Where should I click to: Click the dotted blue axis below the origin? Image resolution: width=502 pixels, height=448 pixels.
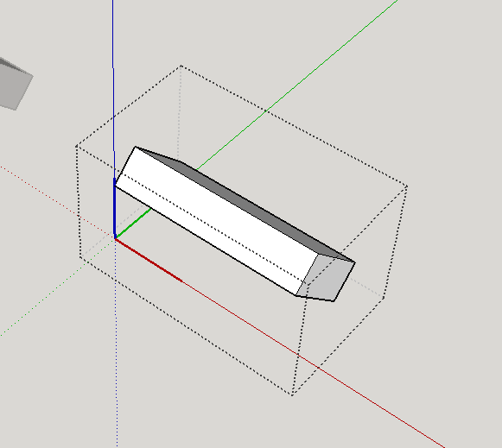(x=117, y=342)
